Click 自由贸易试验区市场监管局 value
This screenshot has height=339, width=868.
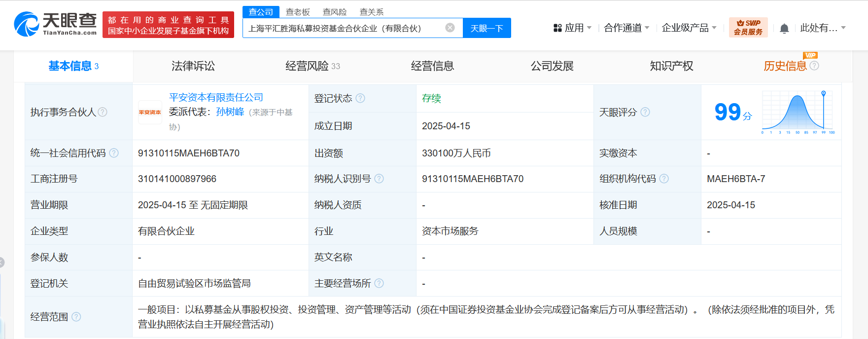(x=194, y=283)
